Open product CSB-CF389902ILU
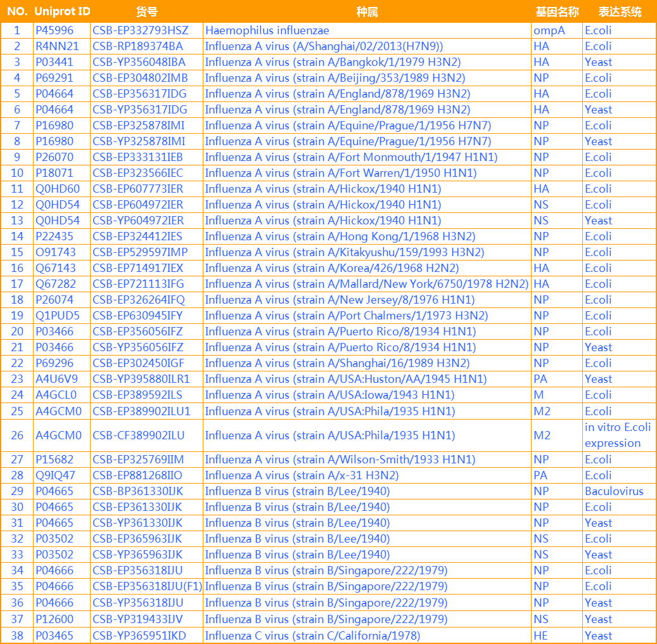Viewport: 657px width, 644px height. 139,435
